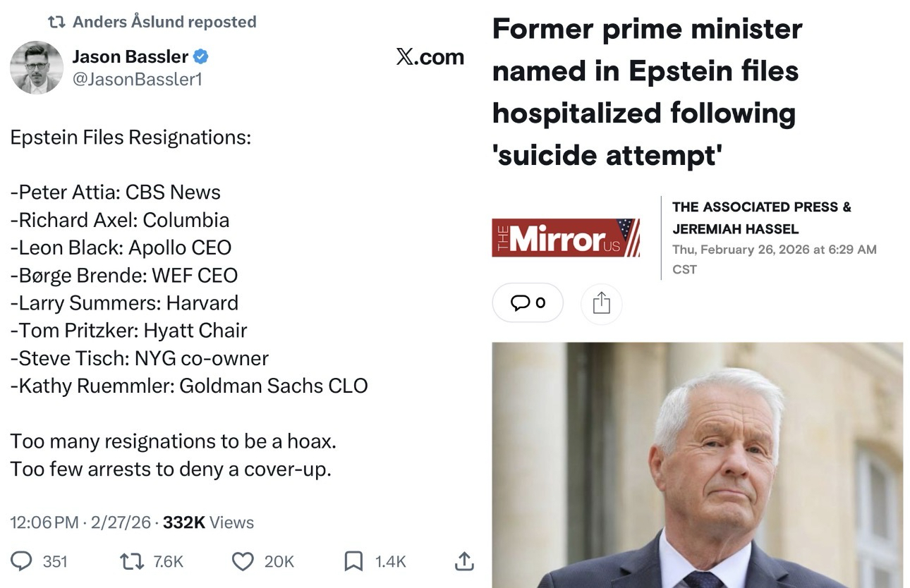Click the 332K Views count

point(208,522)
